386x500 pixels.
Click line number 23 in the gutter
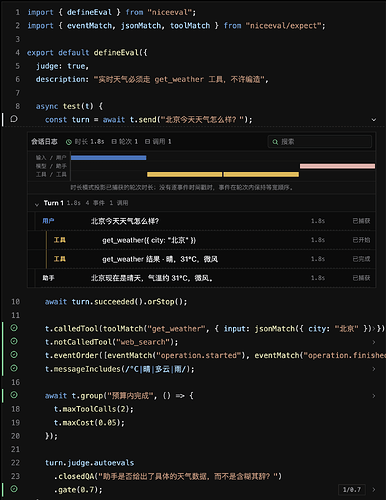[x=16, y=476]
